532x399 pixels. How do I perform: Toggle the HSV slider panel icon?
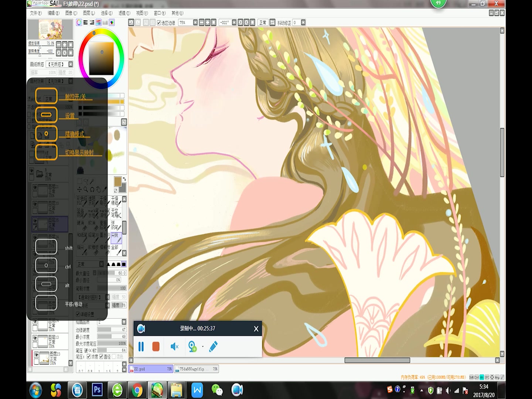92,23
